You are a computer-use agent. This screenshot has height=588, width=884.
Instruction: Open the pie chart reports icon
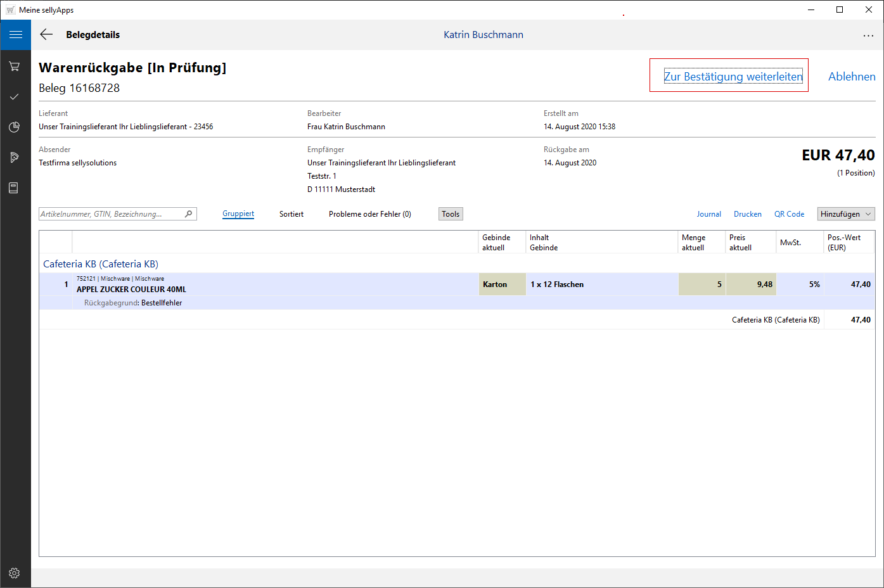(x=15, y=127)
